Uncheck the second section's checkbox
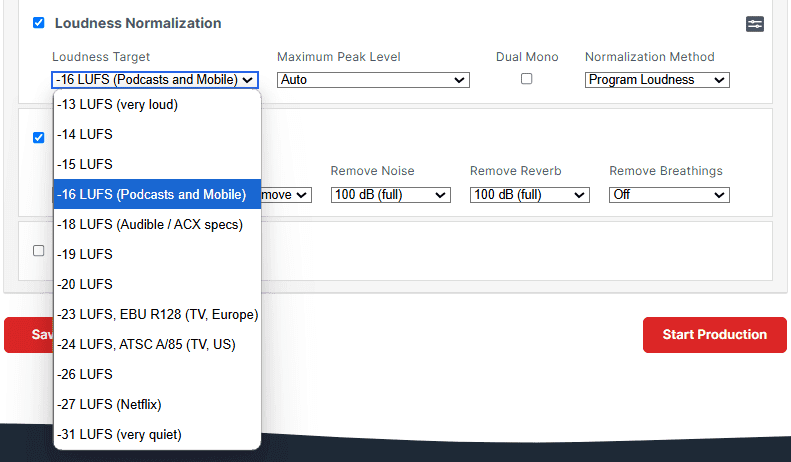This screenshot has height=462, width=791. [38, 137]
